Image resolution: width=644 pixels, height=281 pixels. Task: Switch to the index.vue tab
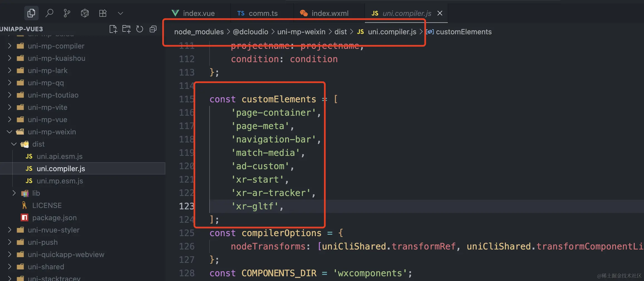193,13
